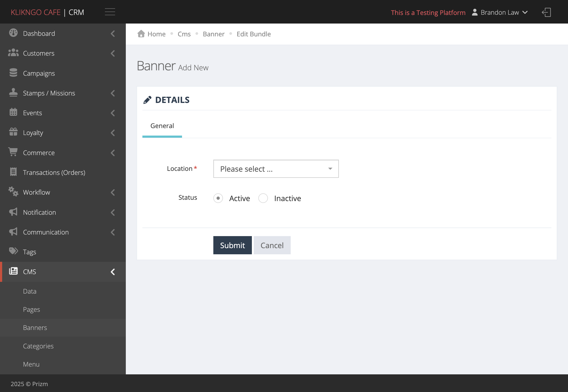Go to Cms breadcrumb link

(x=184, y=34)
